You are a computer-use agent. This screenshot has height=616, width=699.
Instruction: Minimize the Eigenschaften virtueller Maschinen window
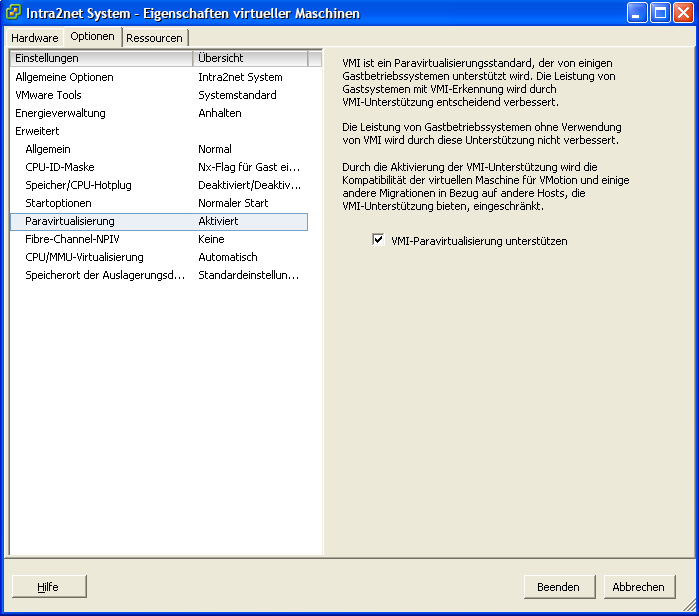(637, 12)
